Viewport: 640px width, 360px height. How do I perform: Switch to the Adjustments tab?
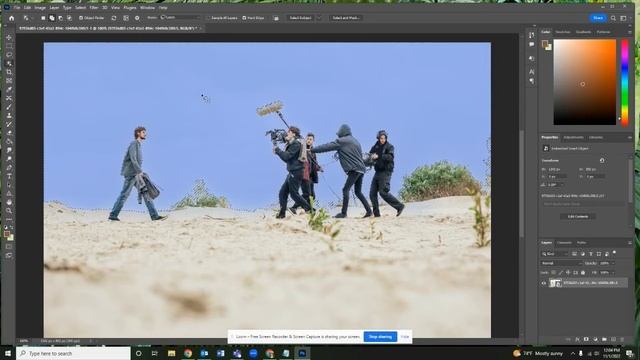tap(573, 138)
